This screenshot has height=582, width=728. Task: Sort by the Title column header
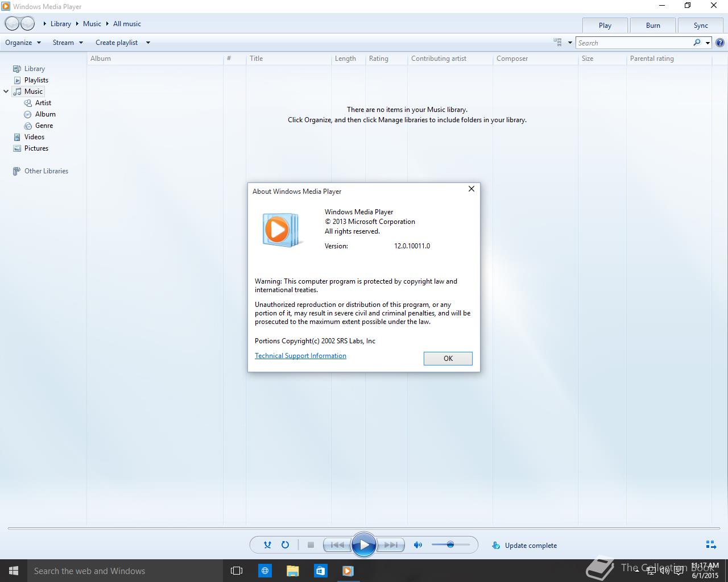[x=288, y=59]
